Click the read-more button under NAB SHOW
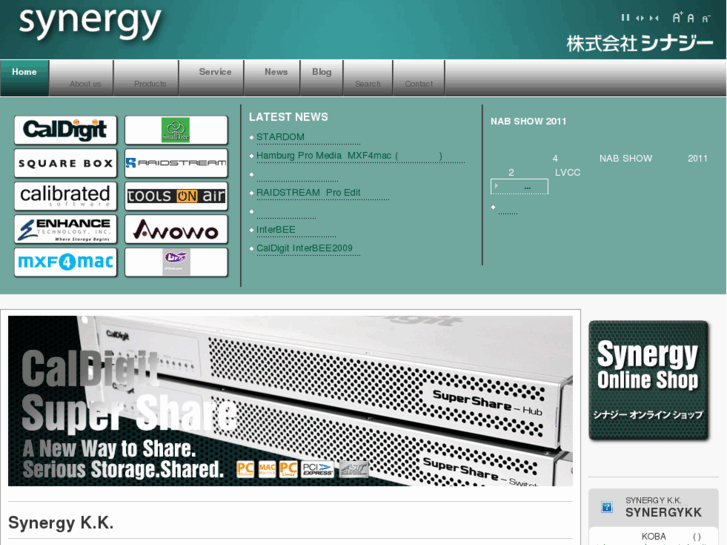 tap(519, 186)
